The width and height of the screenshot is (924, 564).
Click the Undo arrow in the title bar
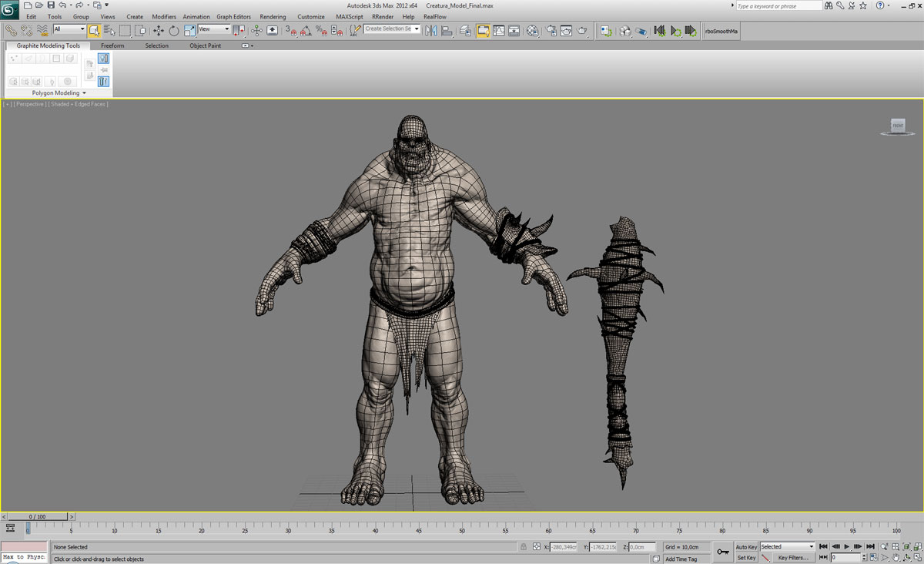click(x=62, y=5)
